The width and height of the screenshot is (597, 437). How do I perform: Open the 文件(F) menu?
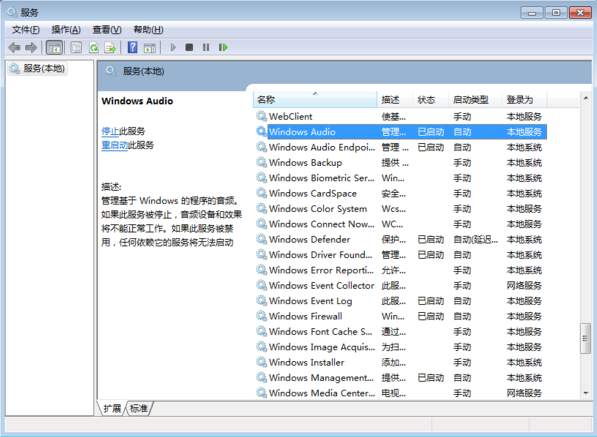pyautogui.click(x=26, y=30)
